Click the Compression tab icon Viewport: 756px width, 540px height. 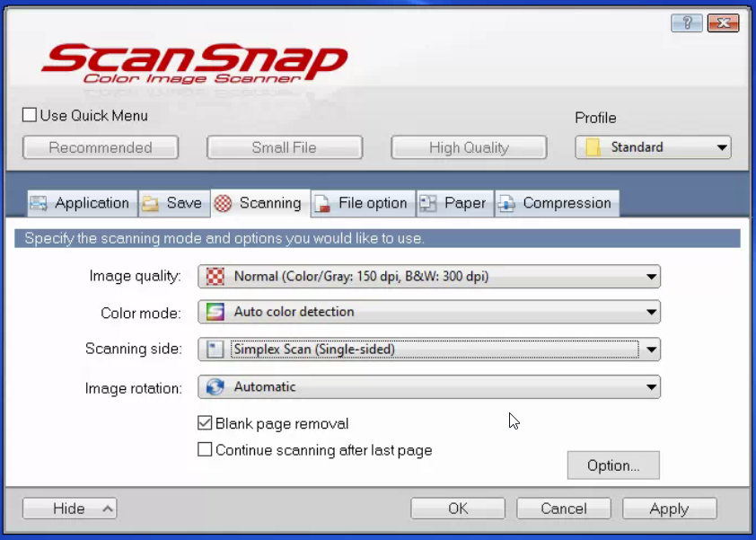point(506,203)
